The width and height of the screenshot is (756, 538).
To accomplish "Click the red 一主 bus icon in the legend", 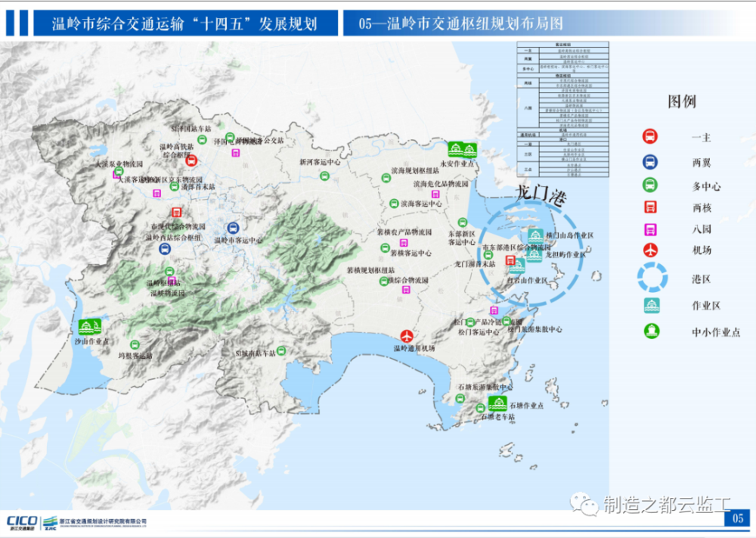I will click(x=650, y=136).
